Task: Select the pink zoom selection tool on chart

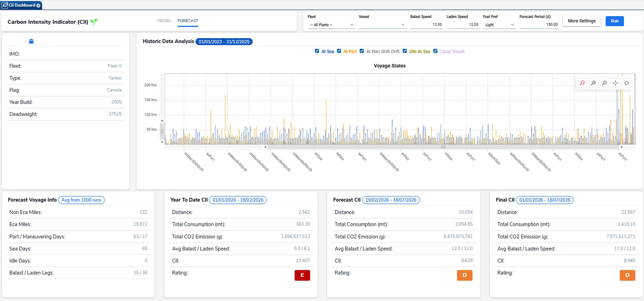Action: (582, 83)
